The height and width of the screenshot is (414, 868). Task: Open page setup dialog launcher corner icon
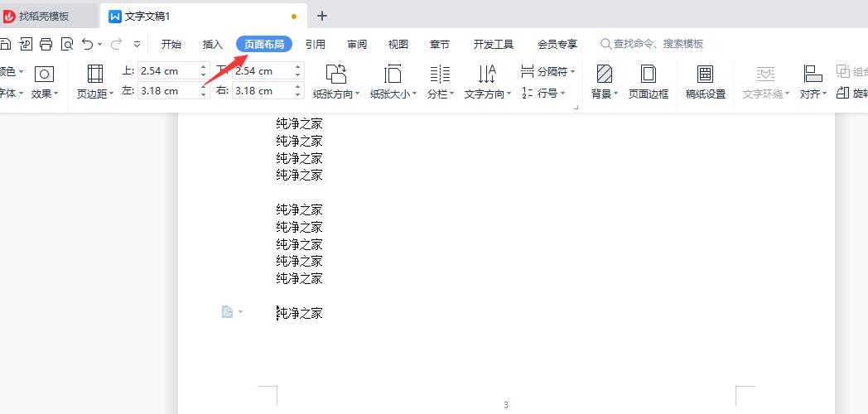click(x=576, y=108)
